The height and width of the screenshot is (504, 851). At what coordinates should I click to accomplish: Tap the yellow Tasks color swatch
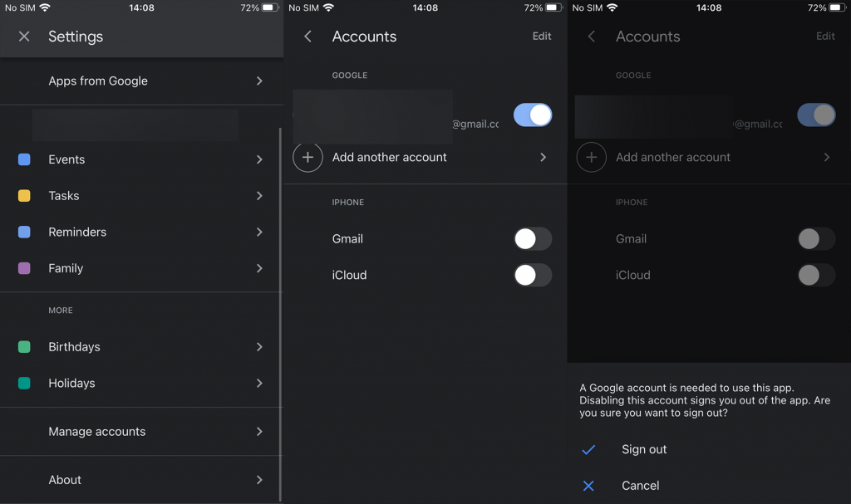click(x=24, y=196)
